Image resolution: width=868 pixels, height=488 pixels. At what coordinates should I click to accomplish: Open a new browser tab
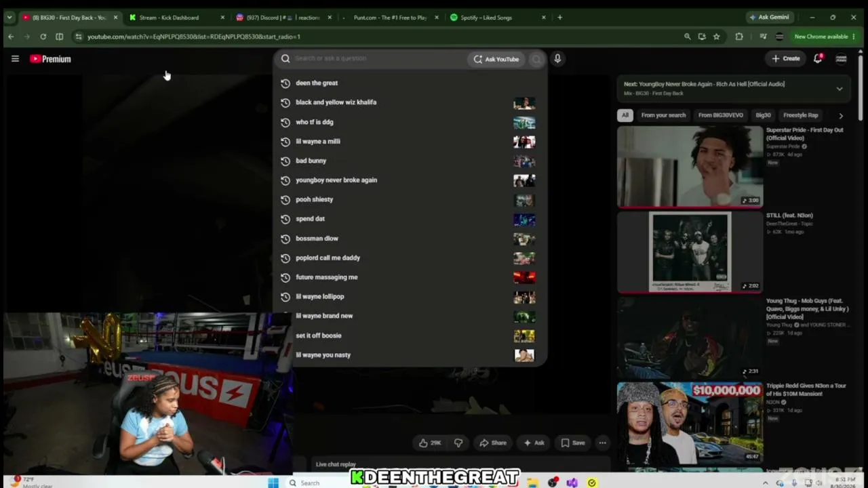click(x=559, y=18)
